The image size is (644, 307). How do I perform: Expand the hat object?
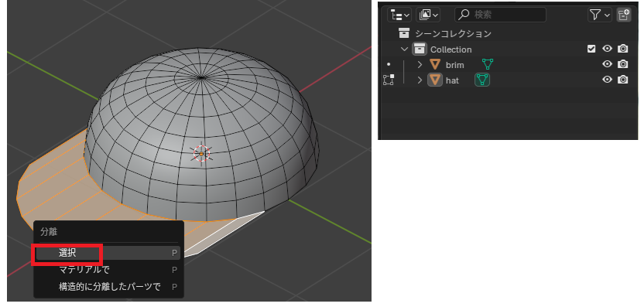pos(420,80)
